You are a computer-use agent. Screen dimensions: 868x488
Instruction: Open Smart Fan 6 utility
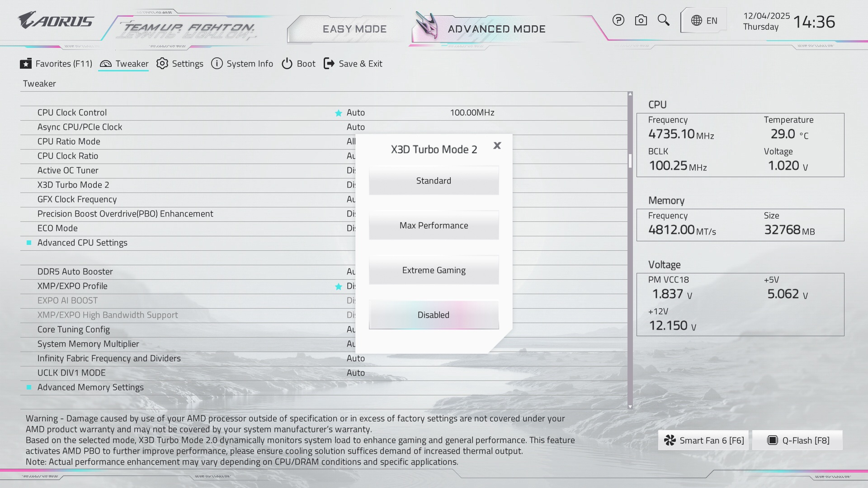[x=703, y=441]
